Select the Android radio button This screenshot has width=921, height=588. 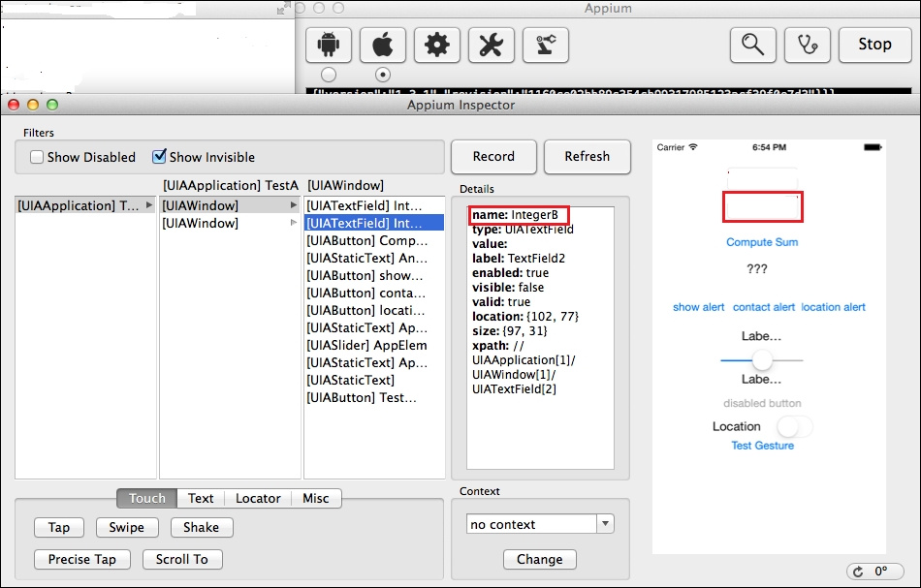coord(329,75)
